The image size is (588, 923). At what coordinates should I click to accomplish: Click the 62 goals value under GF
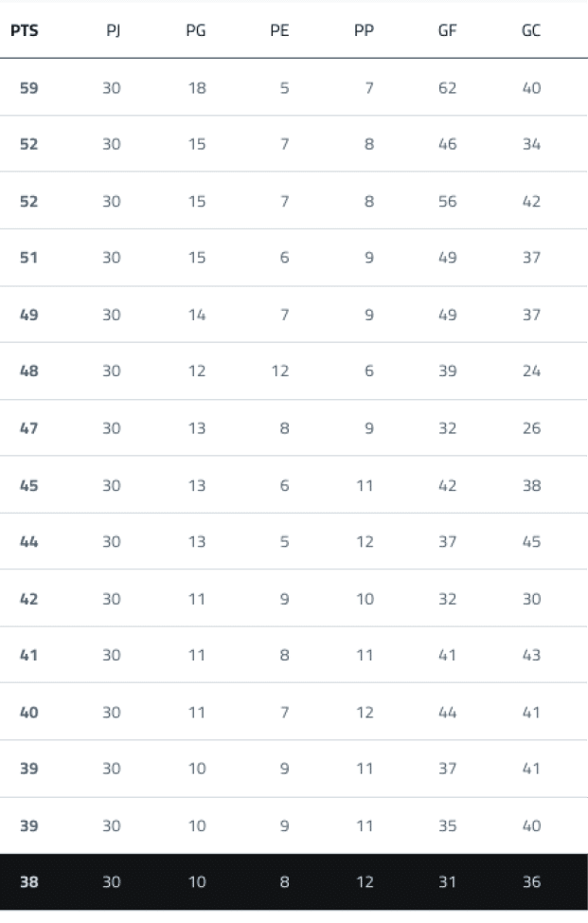tap(447, 88)
